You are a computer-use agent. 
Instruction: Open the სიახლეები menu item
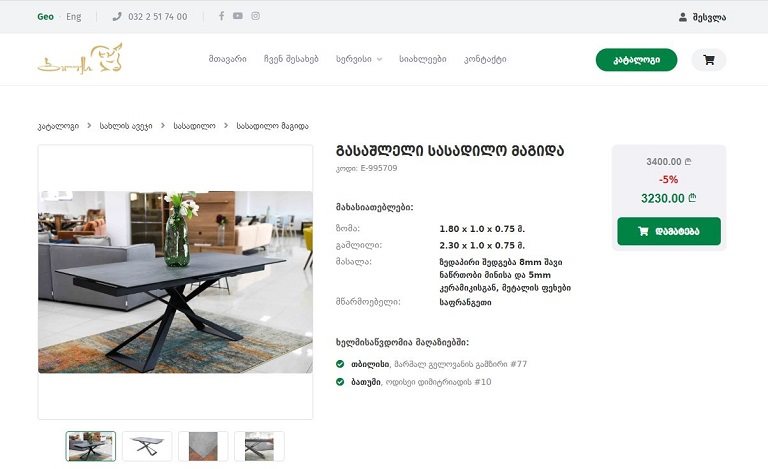[x=423, y=59]
